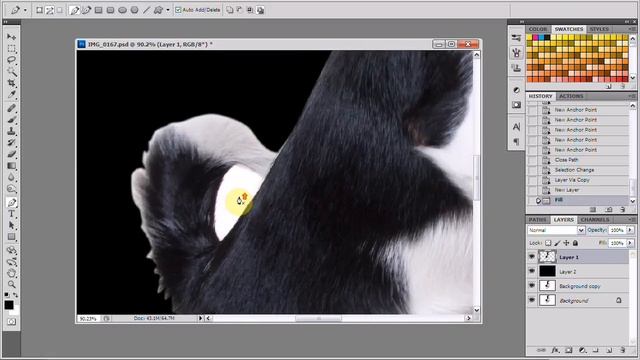
Task: Switch to the Channels tab
Action: click(594, 220)
